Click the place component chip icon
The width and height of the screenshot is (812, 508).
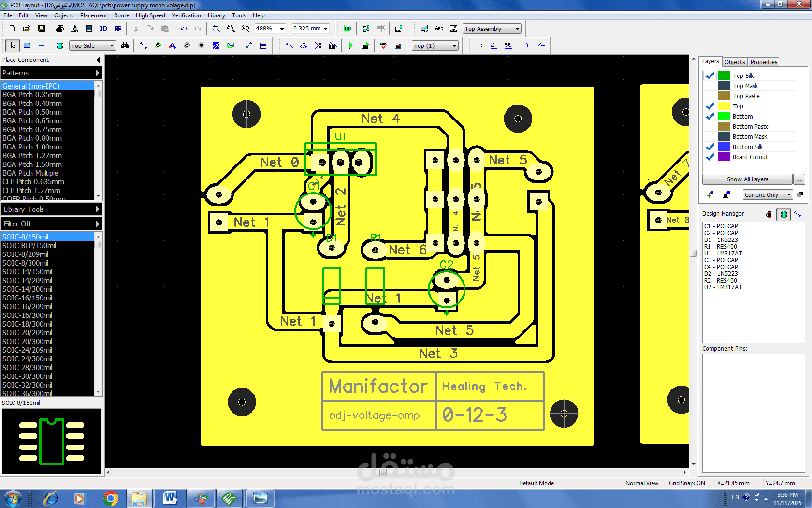[x=60, y=45]
